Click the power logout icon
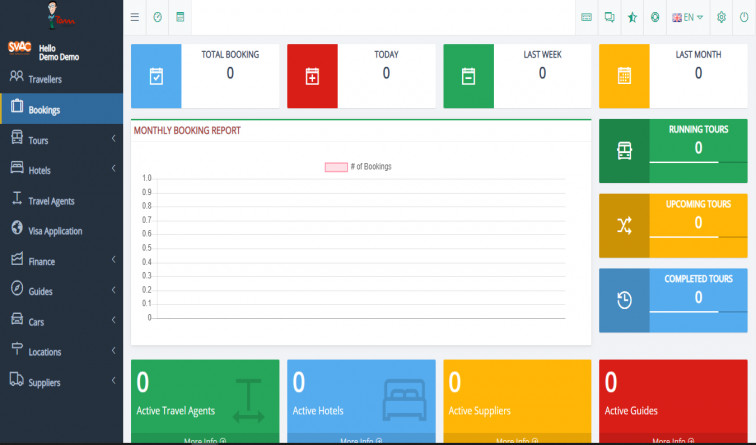Viewport: 756px width, 445px height. point(744,17)
